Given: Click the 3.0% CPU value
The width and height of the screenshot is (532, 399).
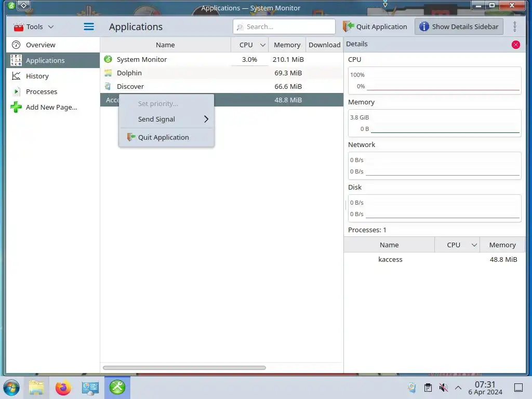Looking at the screenshot, I should [x=249, y=59].
